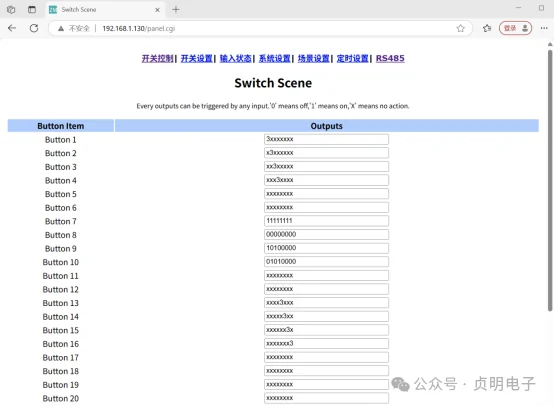Minimize the browser window
Viewport: 554px width, 406px height.
518,8
